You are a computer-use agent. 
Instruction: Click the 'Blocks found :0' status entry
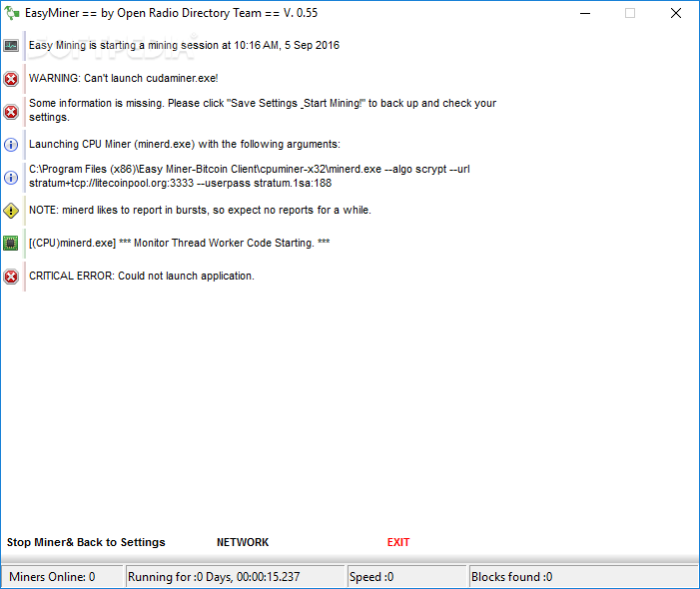583,577
